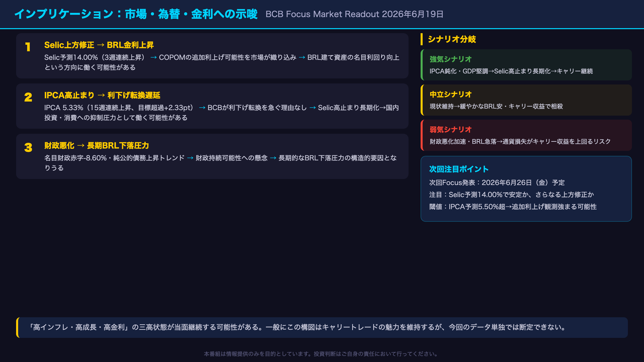Click the yellow number 3 badge
This screenshot has width=644, height=362.
[x=28, y=148]
